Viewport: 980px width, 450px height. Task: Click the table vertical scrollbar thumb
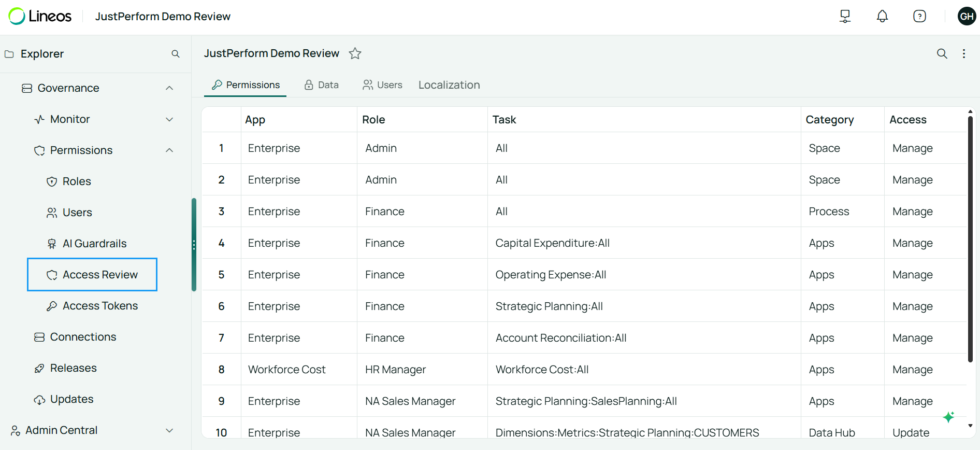[x=970, y=239]
